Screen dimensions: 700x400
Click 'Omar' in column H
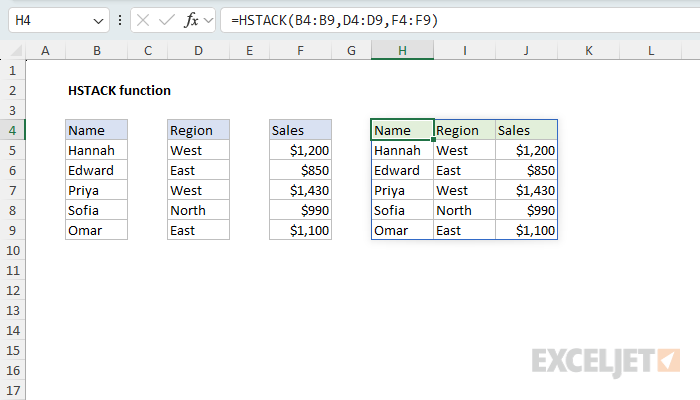pos(402,230)
